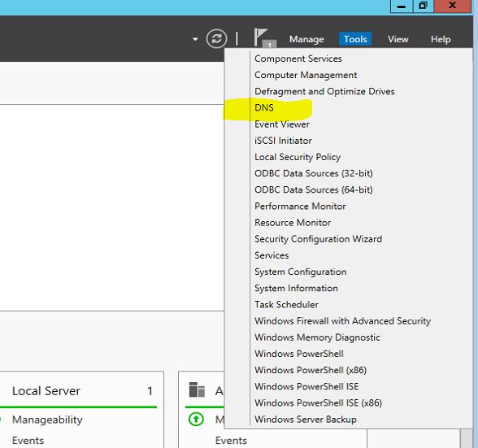478x448 pixels.
Task: Close the open Tools menu
Action: click(x=355, y=39)
